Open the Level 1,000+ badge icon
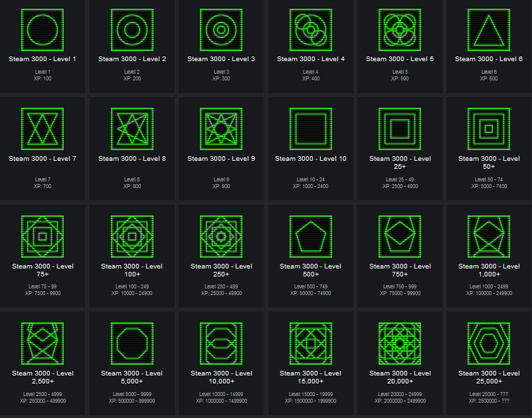Screen dimensions: 532x418 pyautogui.click(x=489, y=237)
